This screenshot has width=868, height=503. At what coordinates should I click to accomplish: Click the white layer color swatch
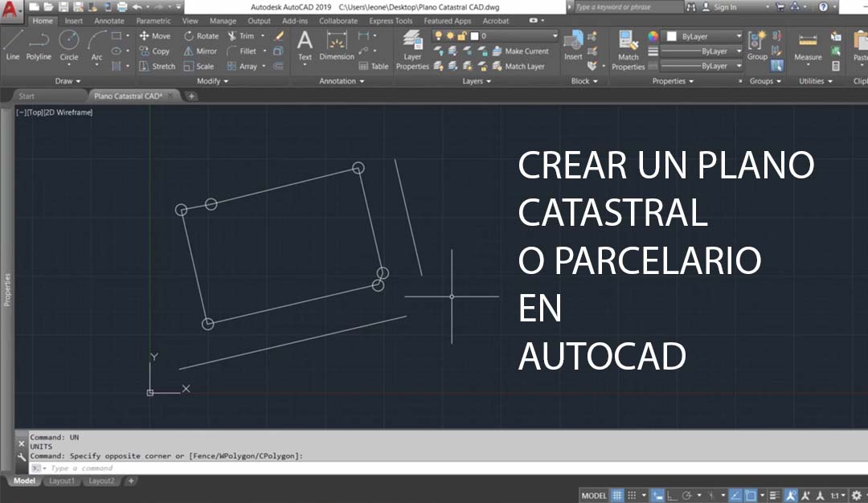(474, 36)
